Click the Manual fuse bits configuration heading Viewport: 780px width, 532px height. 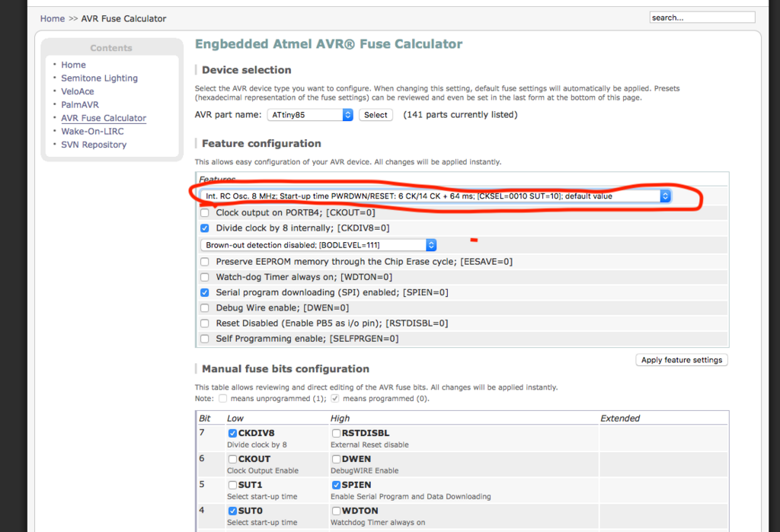pos(286,369)
